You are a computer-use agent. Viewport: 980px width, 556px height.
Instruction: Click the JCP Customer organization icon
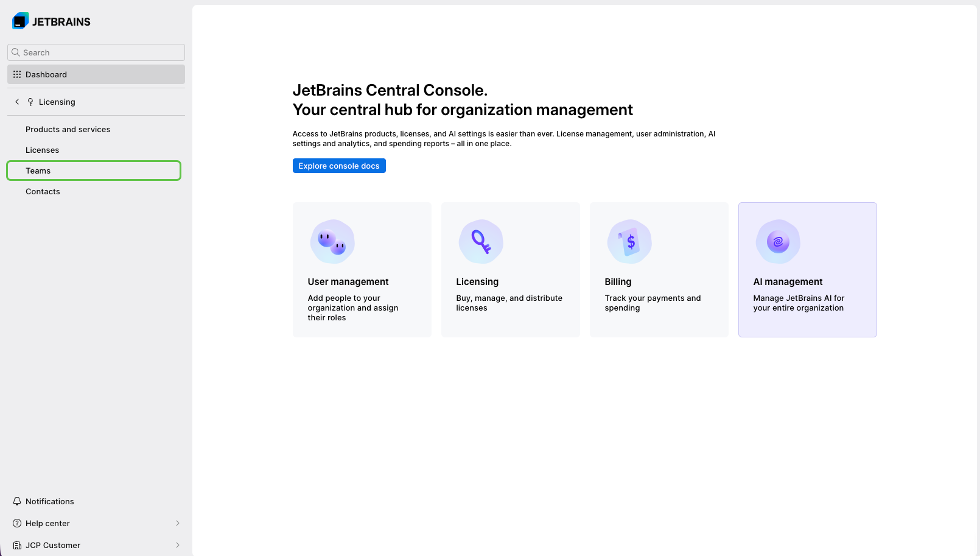pos(17,545)
